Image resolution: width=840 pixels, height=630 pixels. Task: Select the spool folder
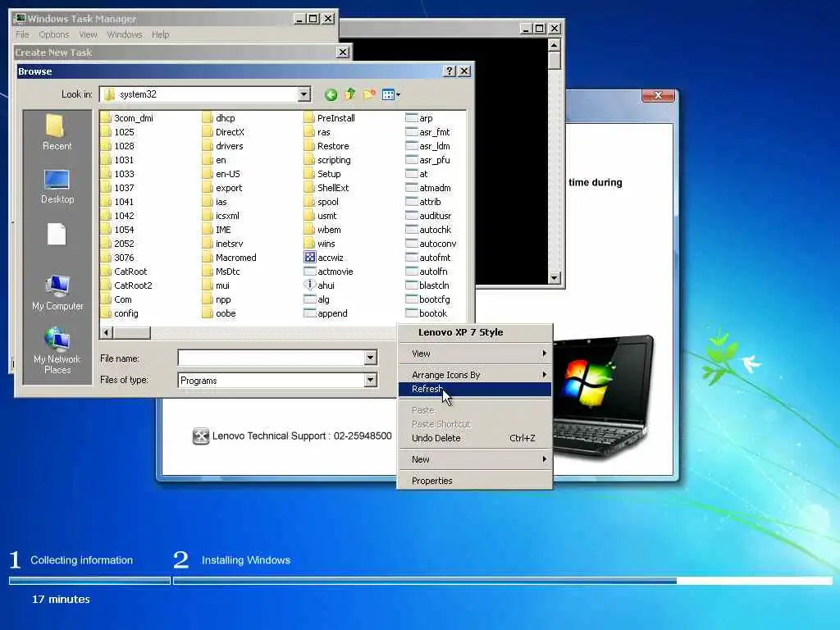pyautogui.click(x=322, y=202)
